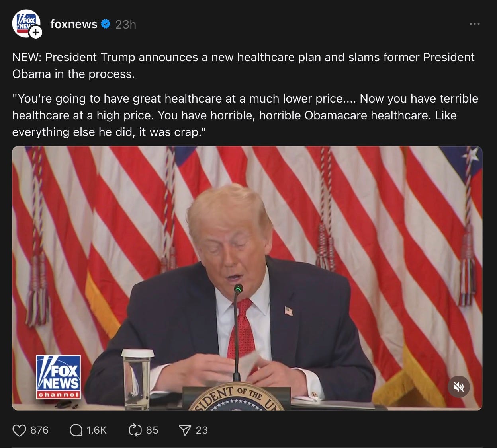Viewport: 497px width, 448px height.
Task: Open the 1.6K replies count
Action: (x=97, y=430)
